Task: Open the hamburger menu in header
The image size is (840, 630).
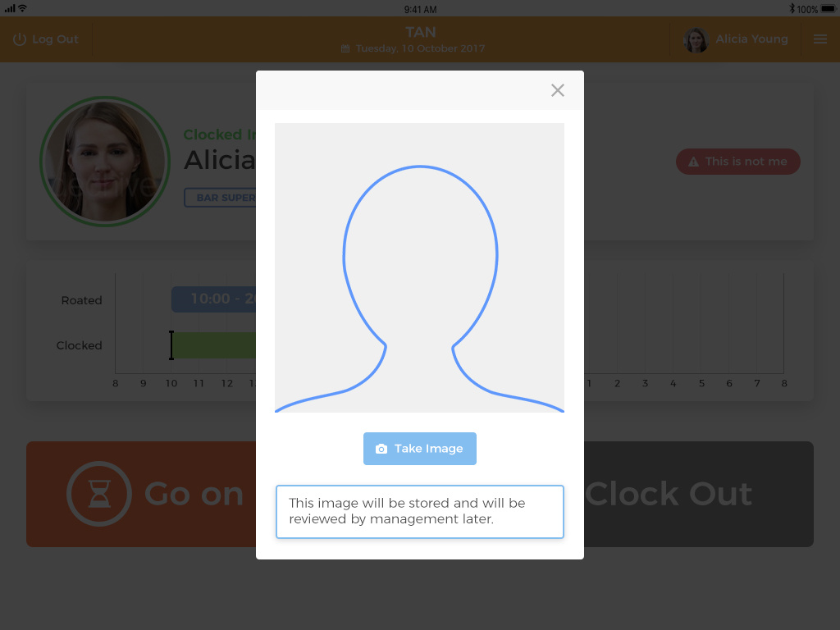Action: [819, 39]
